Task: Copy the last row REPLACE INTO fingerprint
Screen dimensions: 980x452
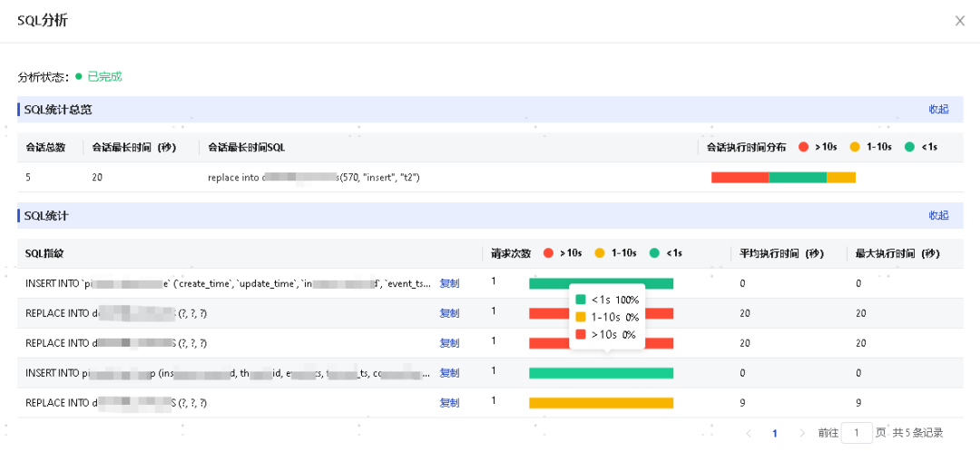Action: click(449, 403)
